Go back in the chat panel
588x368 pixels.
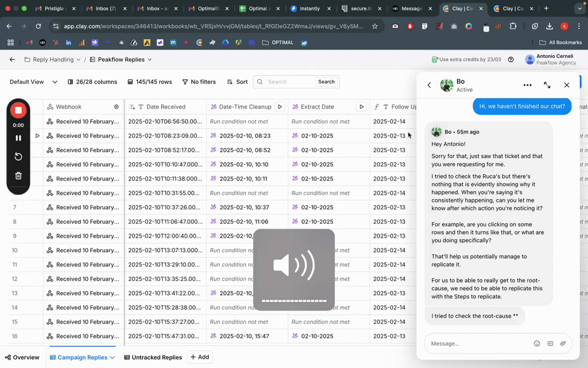coord(429,85)
